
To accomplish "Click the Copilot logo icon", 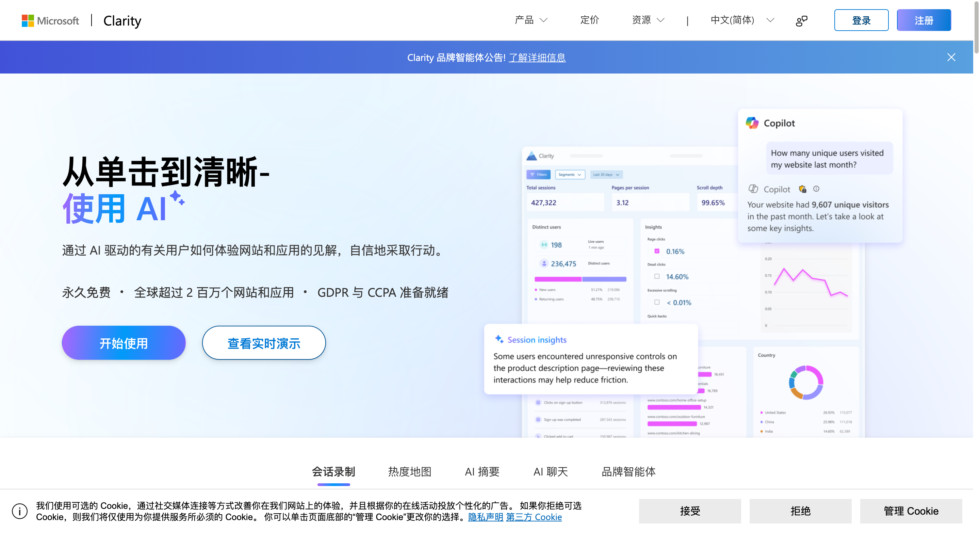I will click(752, 123).
